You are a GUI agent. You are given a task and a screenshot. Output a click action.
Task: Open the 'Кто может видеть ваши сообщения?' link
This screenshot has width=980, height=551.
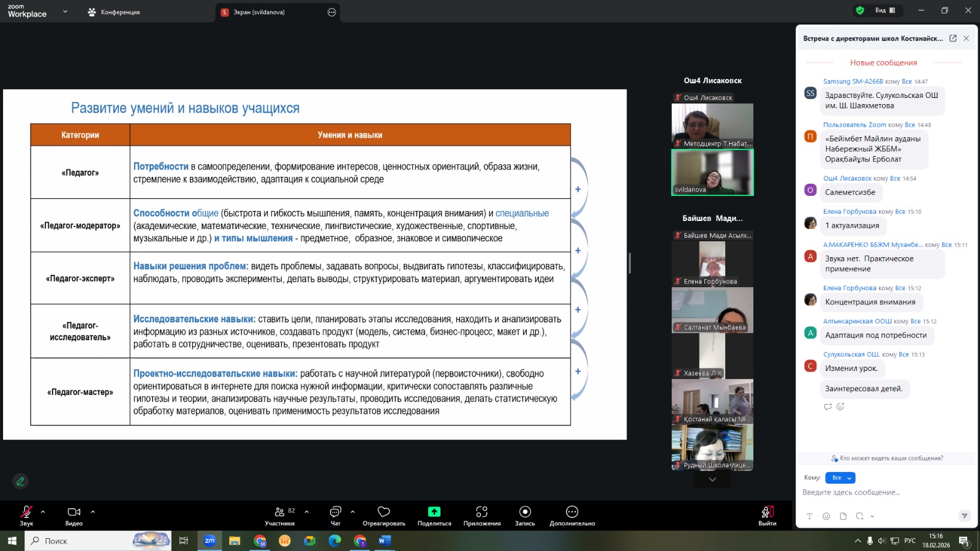tap(887, 458)
